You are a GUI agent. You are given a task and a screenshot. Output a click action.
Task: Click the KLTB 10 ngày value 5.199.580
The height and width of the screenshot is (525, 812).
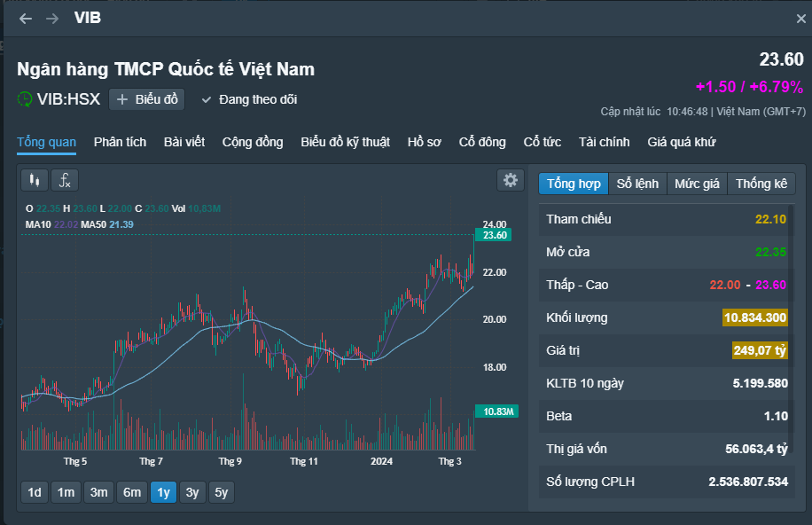coord(761,383)
